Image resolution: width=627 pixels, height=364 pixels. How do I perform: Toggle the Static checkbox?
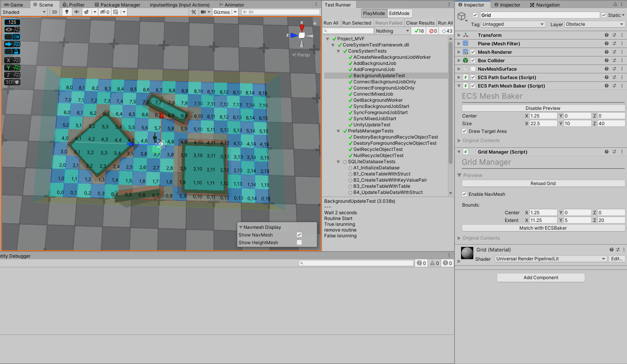tap(604, 15)
